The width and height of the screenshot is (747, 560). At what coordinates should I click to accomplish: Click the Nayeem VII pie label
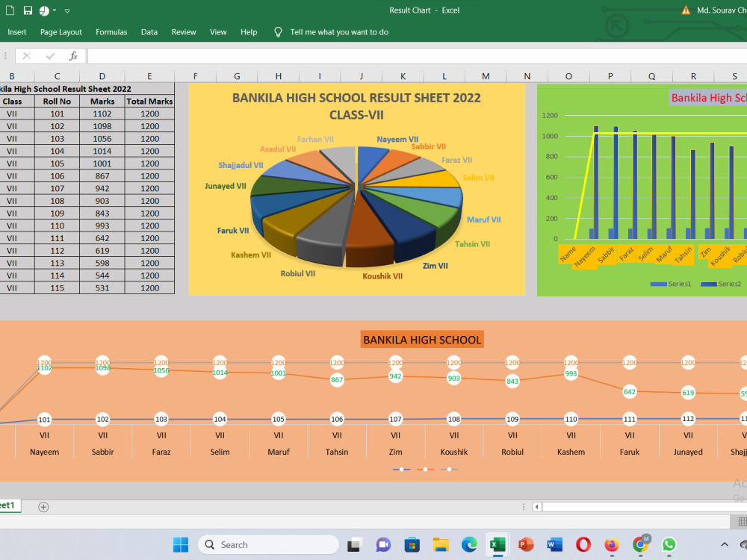coord(397,140)
